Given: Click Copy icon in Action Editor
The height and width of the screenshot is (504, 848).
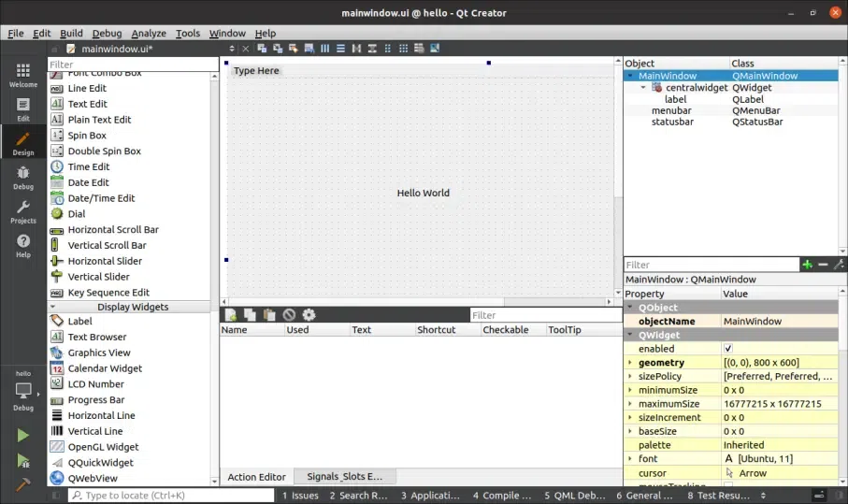Looking at the screenshot, I should 250,315.
